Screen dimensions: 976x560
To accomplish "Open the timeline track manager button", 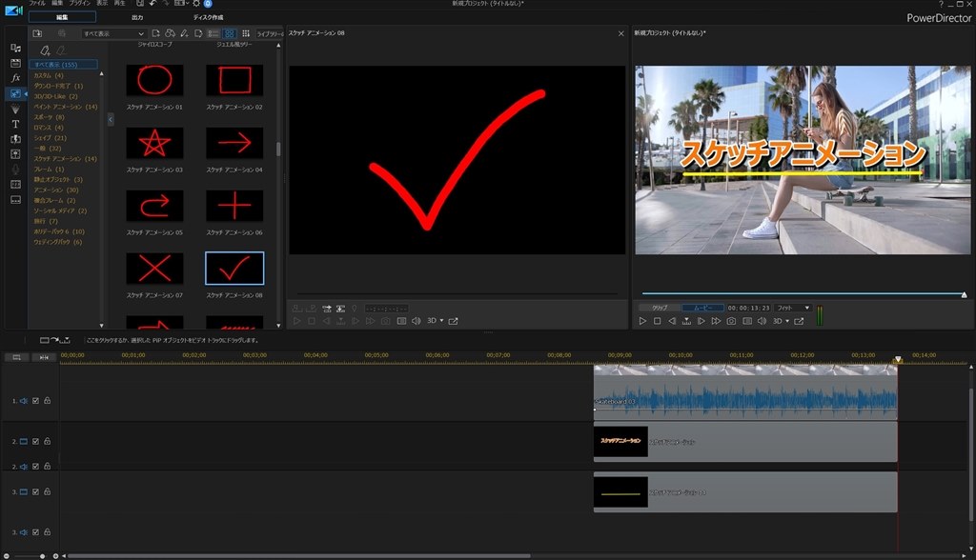I will pos(17,357).
